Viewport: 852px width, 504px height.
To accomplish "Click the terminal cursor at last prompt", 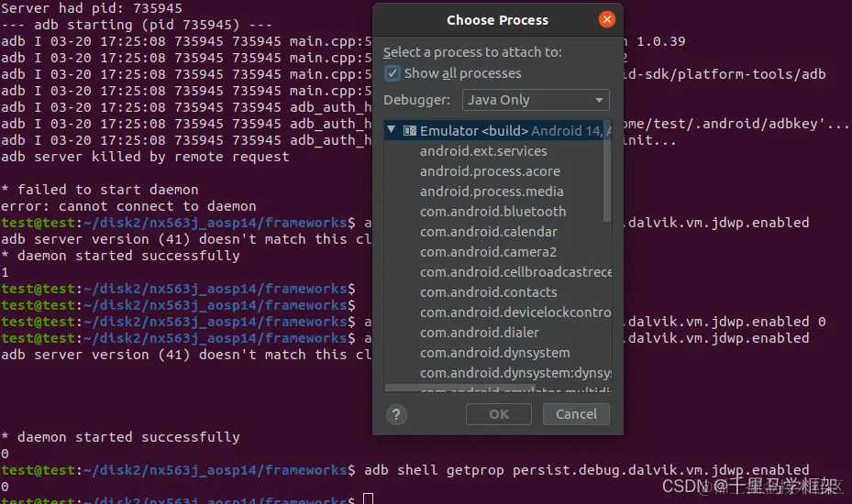I will [x=368, y=499].
